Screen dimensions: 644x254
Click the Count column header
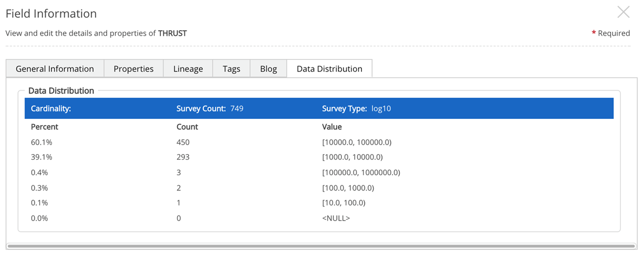187,127
